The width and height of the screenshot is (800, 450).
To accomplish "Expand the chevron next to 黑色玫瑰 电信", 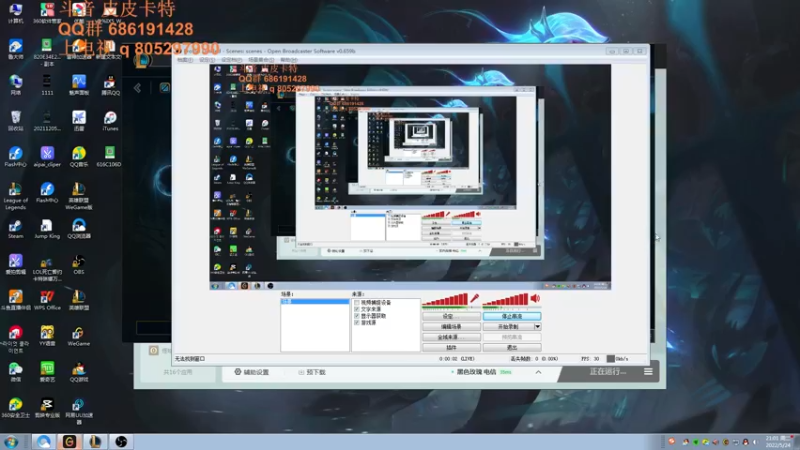I will [x=538, y=372].
